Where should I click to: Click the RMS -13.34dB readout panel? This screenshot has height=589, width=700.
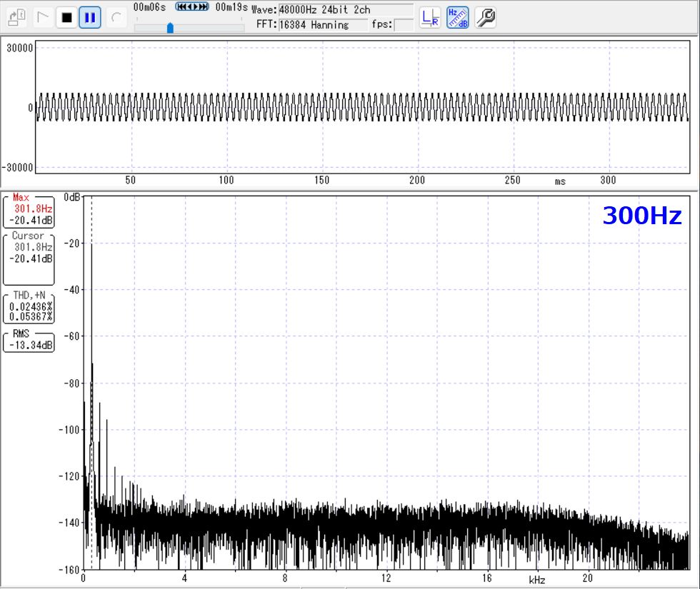pyautogui.click(x=29, y=341)
